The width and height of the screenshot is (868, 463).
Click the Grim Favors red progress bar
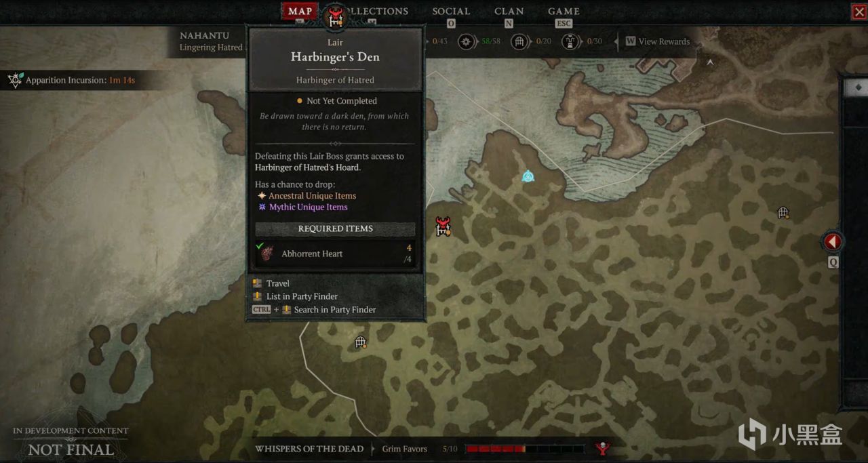(x=525, y=449)
